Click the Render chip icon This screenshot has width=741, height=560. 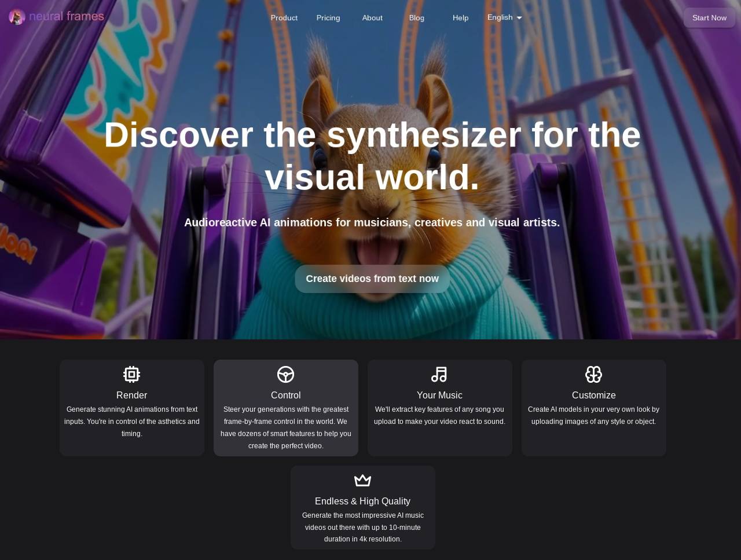coord(132,374)
